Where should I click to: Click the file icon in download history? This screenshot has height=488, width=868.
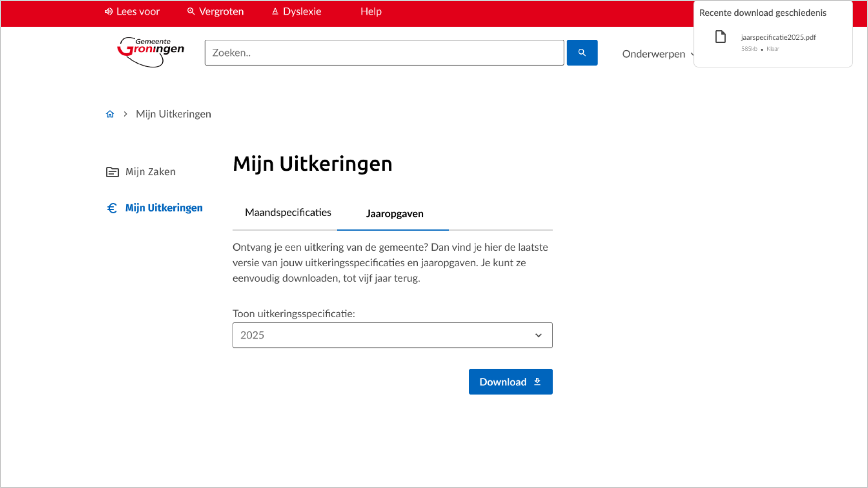coord(720,37)
